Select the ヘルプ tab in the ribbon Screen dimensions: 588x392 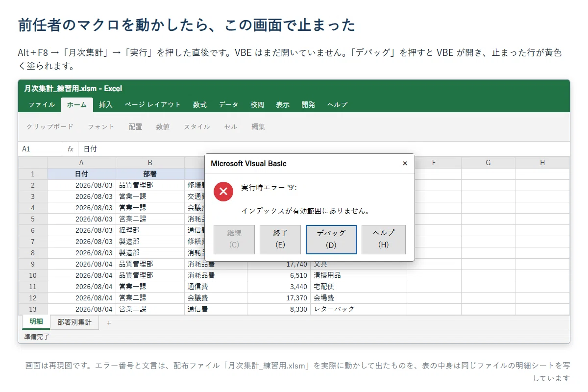pos(337,105)
